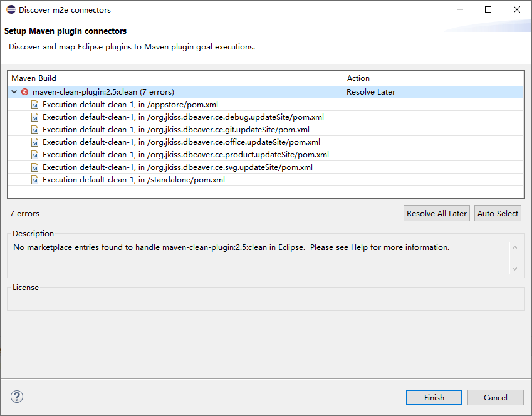This screenshot has height=416, width=532.
Task: Click the error icon beside maven-clean-plugin:2.5:clean
Action: [x=24, y=91]
